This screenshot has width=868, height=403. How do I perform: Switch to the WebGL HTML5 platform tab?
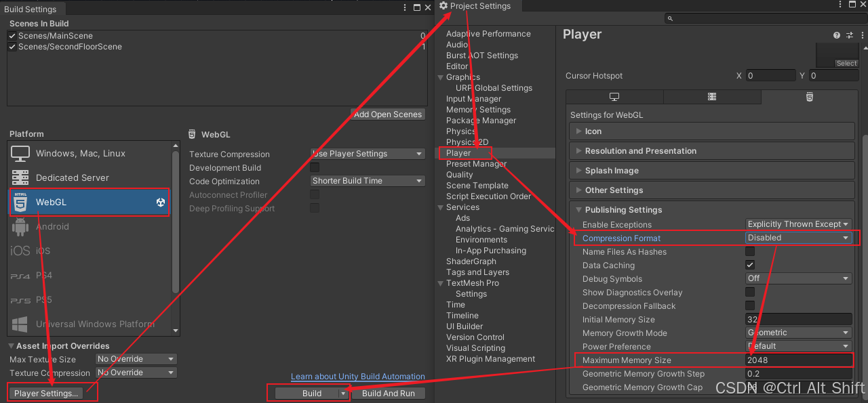[810, 98]
